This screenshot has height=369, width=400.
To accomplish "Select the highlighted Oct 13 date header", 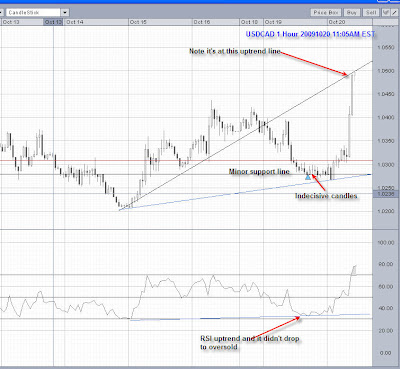I will point(53,22).
